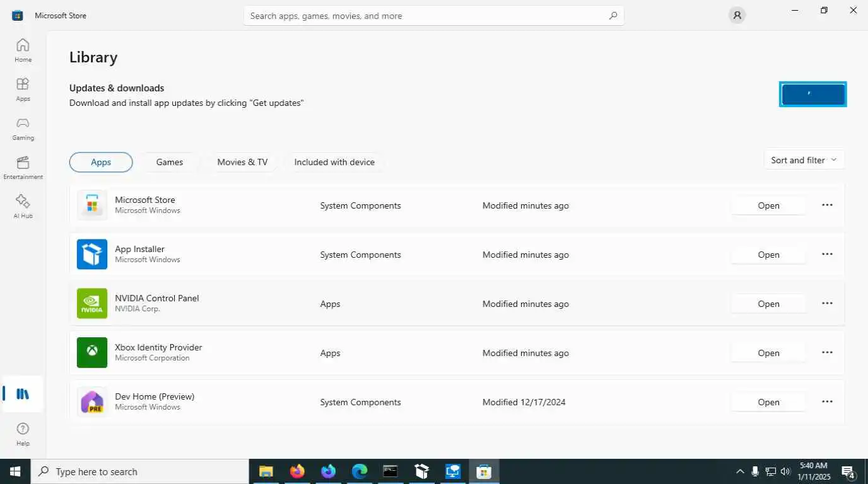Screen dimensions: 868x484
Task: Open the Gaming section in the sidebar
Action: [x=23, y=129]
